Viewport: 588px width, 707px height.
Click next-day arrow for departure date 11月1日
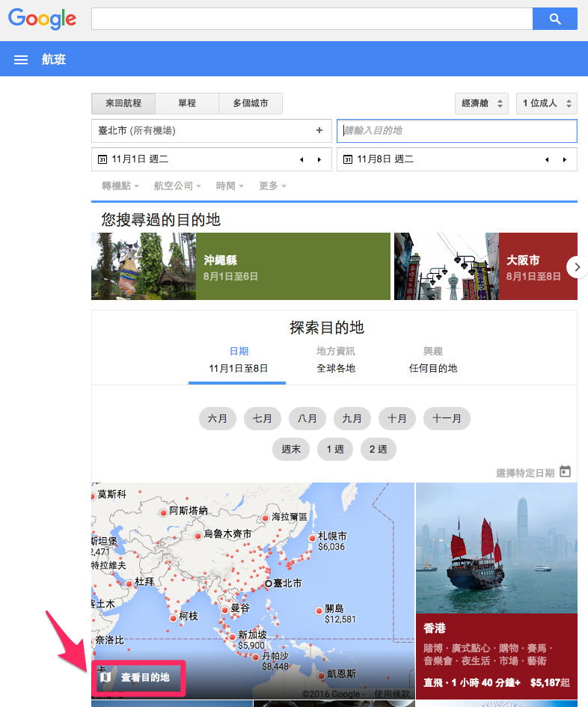point(319,159)
